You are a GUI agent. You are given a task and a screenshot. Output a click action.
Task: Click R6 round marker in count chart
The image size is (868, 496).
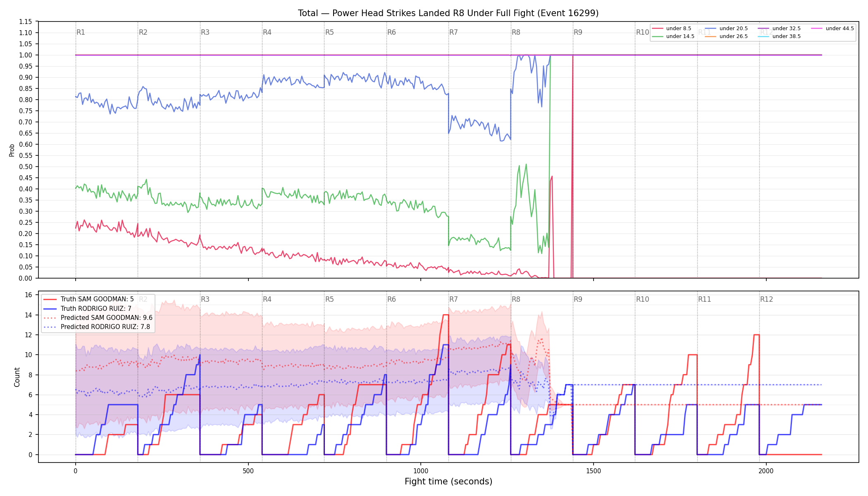tap(391, 299)
